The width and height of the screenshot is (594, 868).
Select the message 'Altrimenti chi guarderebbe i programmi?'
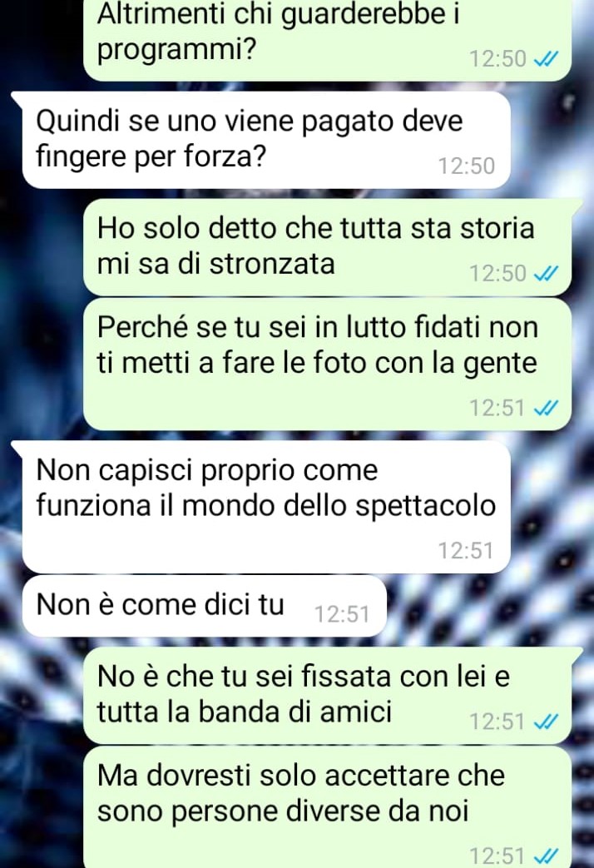(x=327, y=40)
